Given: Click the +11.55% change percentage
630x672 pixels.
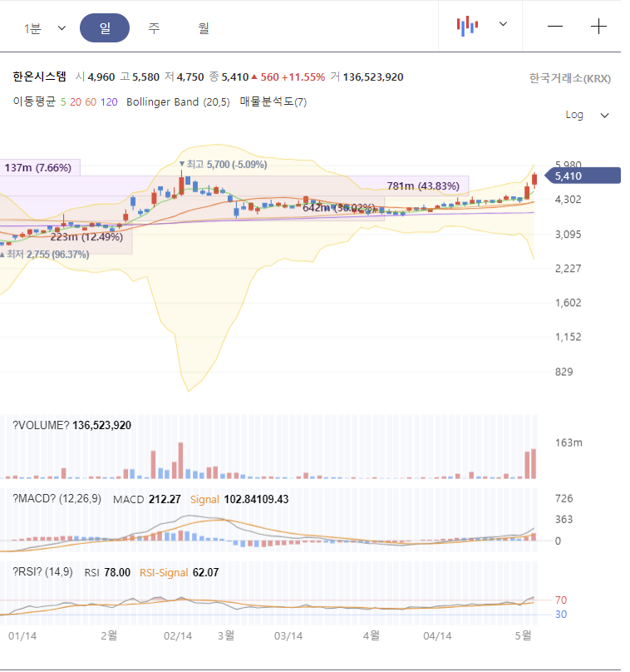Looking at the screenshot, I should (x=303, y=77).
